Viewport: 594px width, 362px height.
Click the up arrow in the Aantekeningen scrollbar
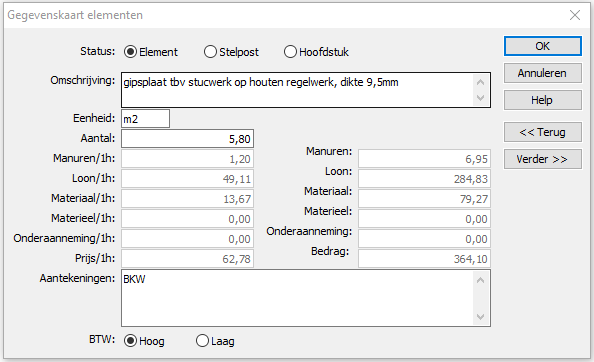pyautogui.click(x=480, y=280)
